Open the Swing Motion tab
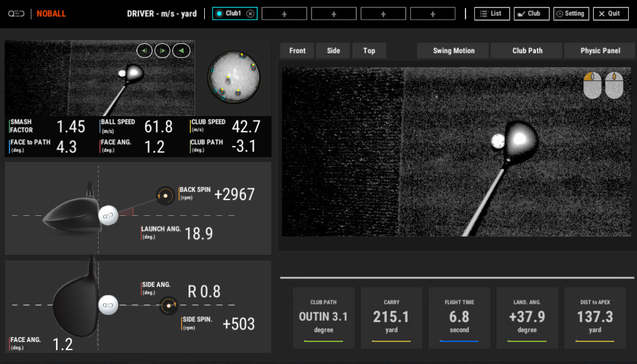Viewport: 637px width, 364px height. click(x=454, y=51)
